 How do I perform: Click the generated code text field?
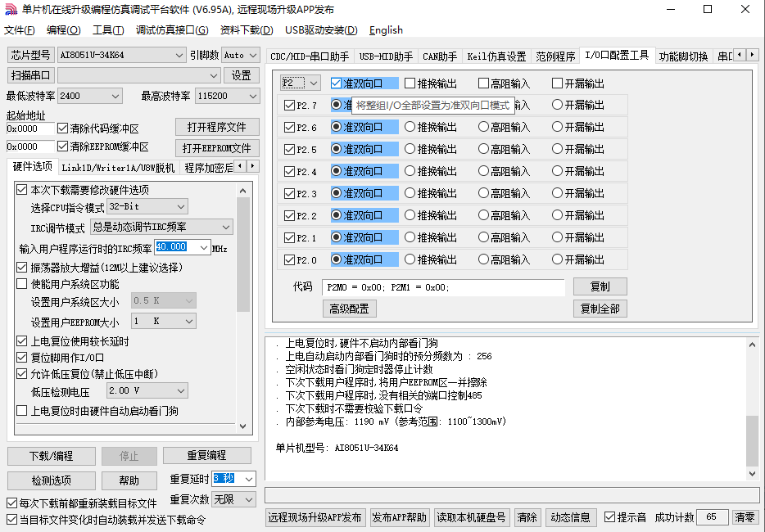coord(443,287)
